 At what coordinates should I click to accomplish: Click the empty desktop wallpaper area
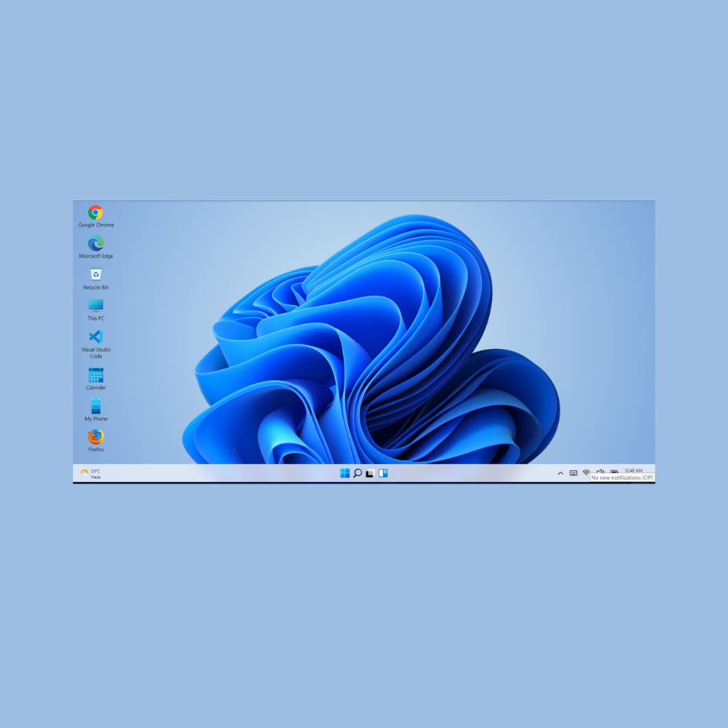click(597, 314)
